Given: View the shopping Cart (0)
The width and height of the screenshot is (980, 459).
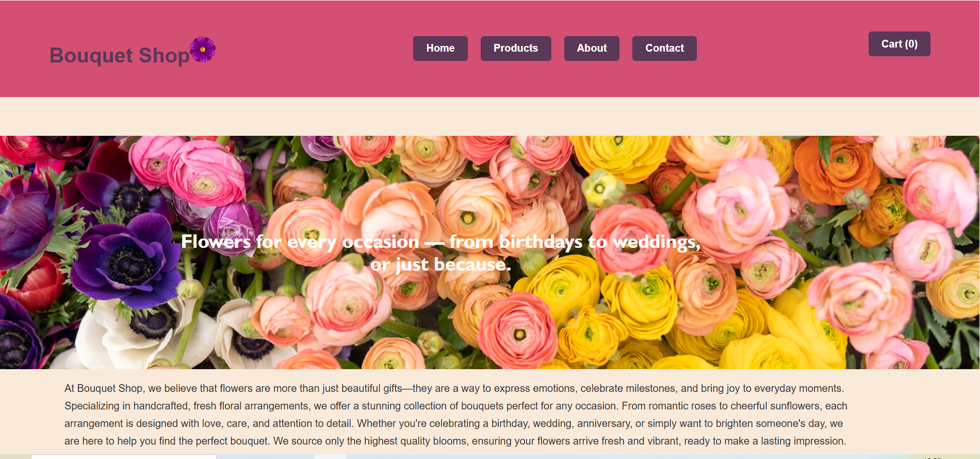Looking at the screenshot, I should [x=899, y=44].
